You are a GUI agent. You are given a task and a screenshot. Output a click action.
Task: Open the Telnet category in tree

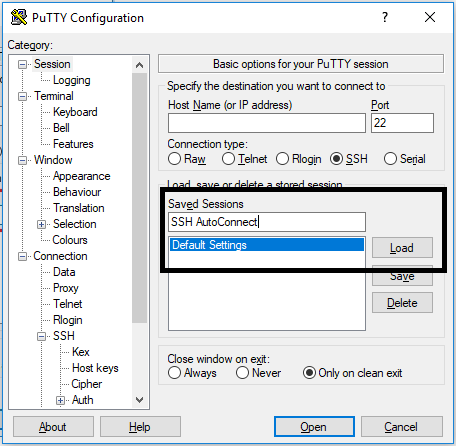68,304
